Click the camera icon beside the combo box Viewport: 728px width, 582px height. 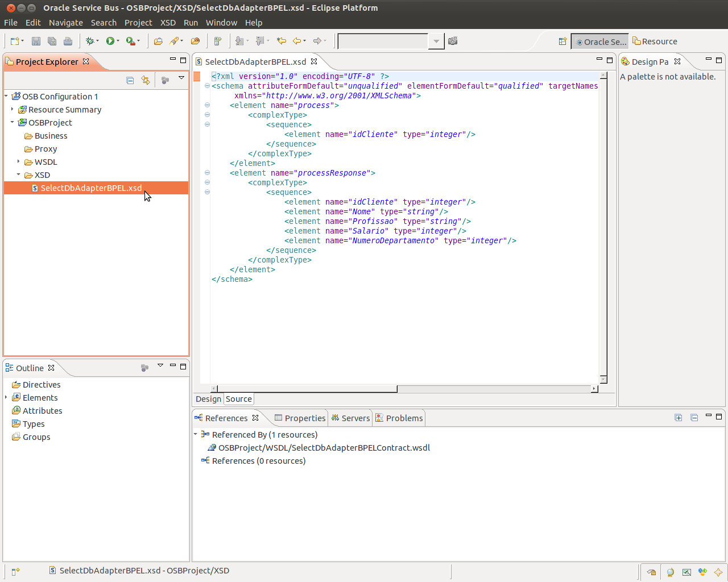point(453,41)
